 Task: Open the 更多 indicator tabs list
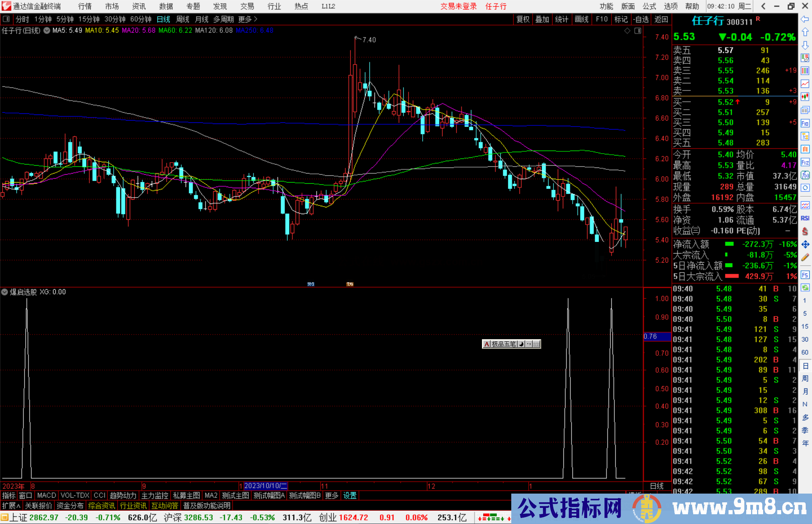click(x=332, y=495)
